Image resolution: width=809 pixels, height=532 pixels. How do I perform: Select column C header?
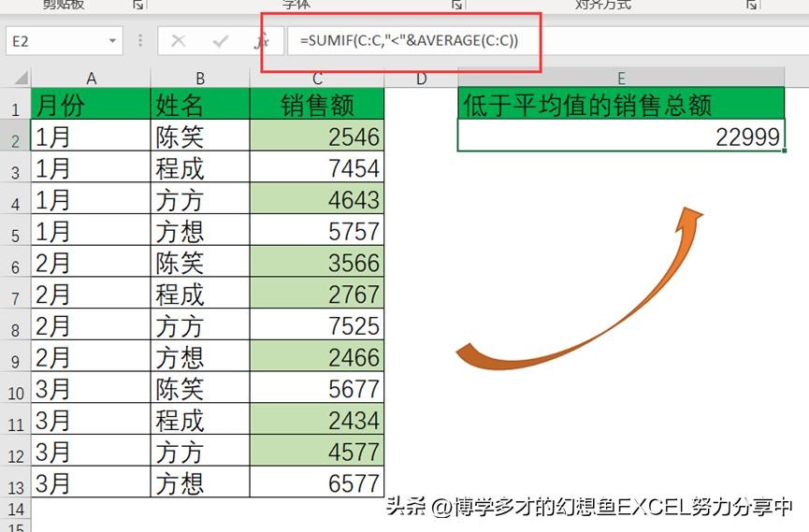[317, 79]
